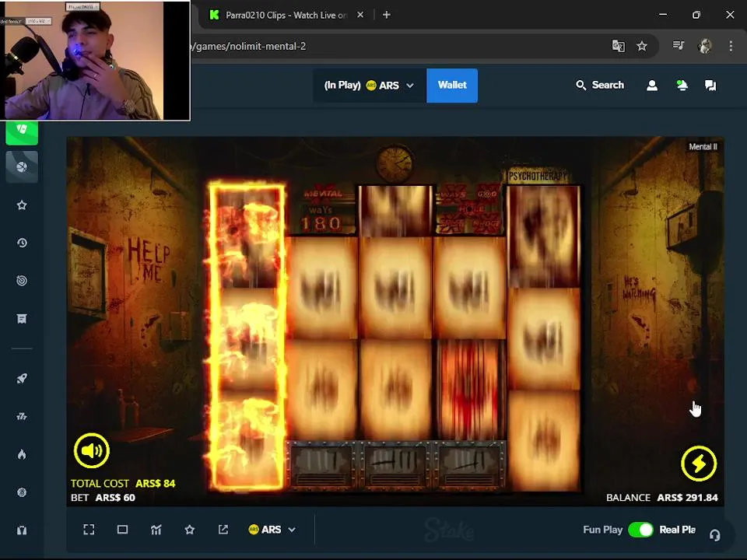Click the ways 180 counter

coord(321,218)
